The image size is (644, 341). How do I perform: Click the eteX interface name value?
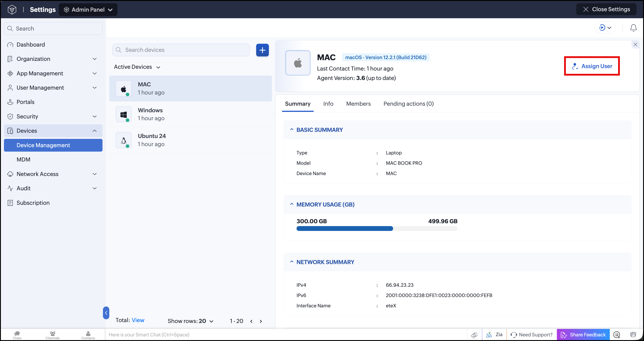tap(391, 306)
